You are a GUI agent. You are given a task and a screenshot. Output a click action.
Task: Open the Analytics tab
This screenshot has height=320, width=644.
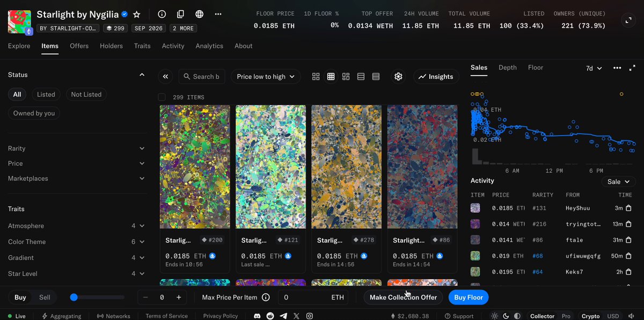pos(209,46)
